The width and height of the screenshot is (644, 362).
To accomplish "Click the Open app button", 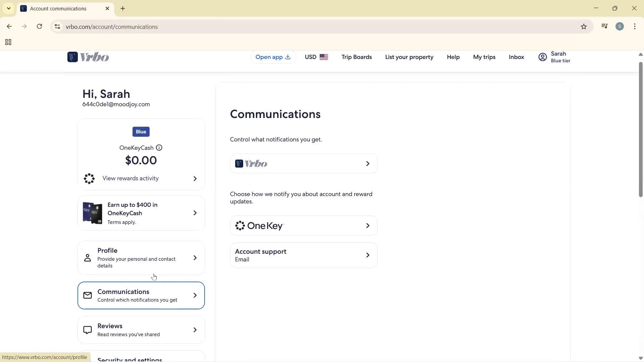I will [x=273, y=57].
